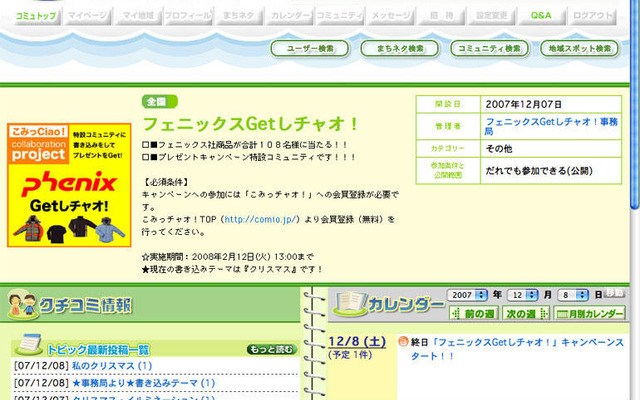
Task: Click the トピック最新投稿一覧 heading
Action: tap(98, 350)
